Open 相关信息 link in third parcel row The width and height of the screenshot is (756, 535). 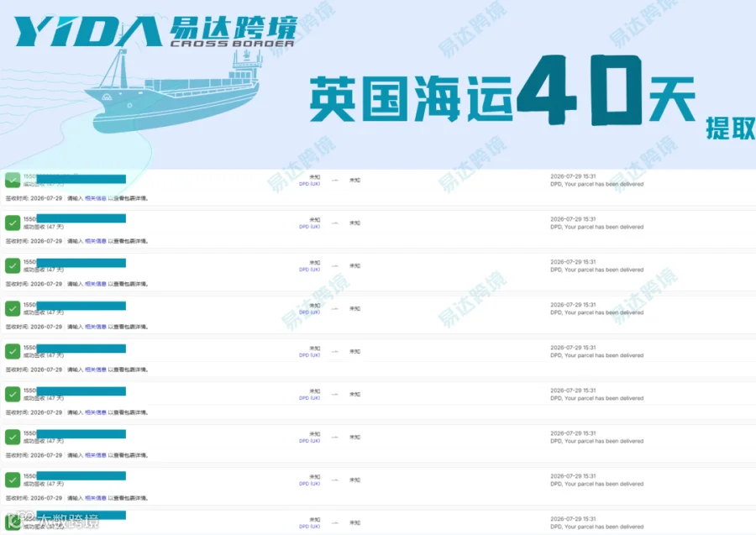coord(96,284)
